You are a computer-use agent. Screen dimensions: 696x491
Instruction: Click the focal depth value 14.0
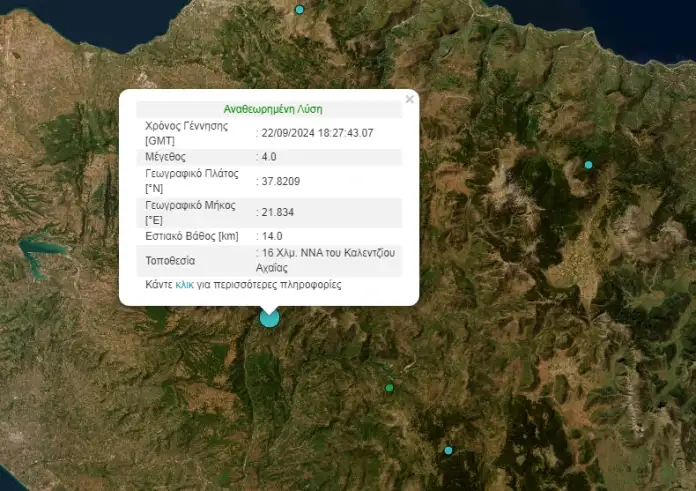coord(271,236)
